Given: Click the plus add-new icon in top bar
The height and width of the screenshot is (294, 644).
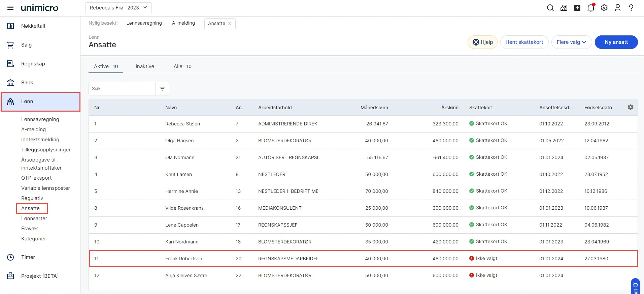Looking at the screenshot, I should 577,8.
